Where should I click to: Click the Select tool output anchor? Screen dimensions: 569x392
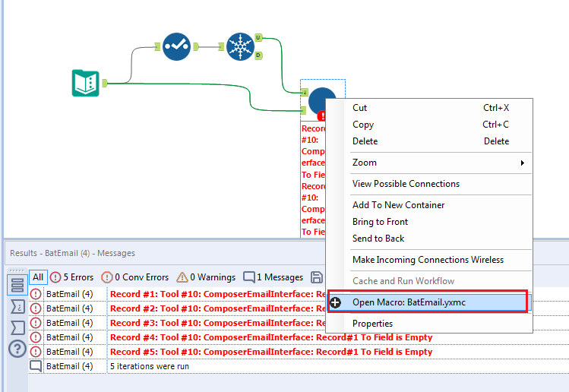point(196,46)
